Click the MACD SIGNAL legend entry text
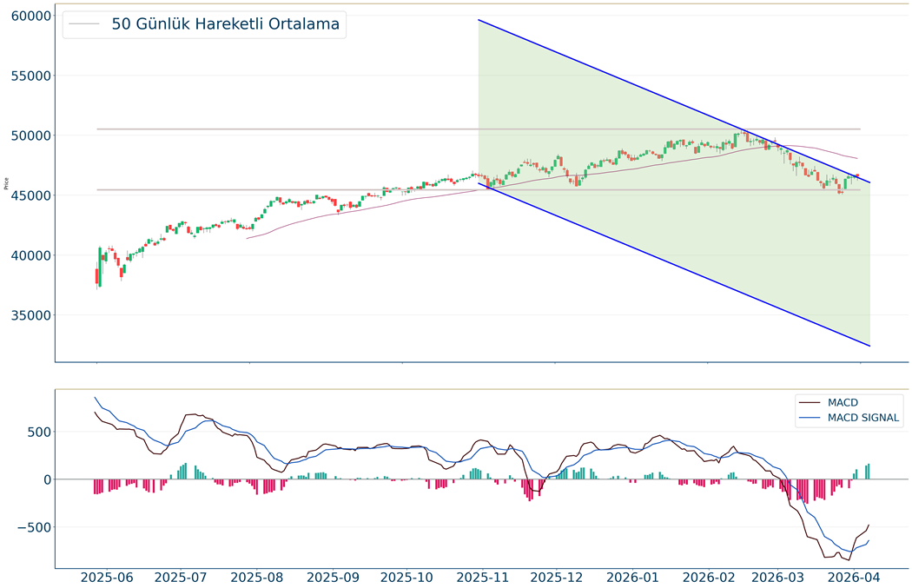This screenshot has width=912, height=588. (x=864, y=419)
